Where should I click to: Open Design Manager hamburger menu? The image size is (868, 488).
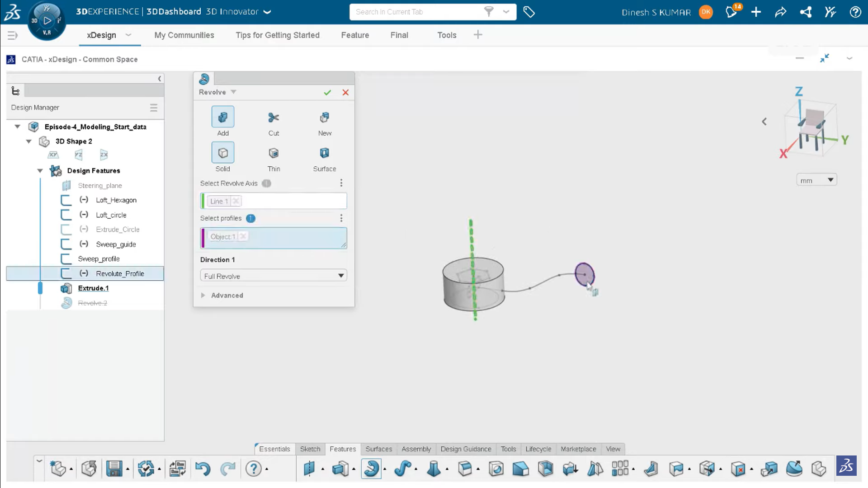[154, 108]
